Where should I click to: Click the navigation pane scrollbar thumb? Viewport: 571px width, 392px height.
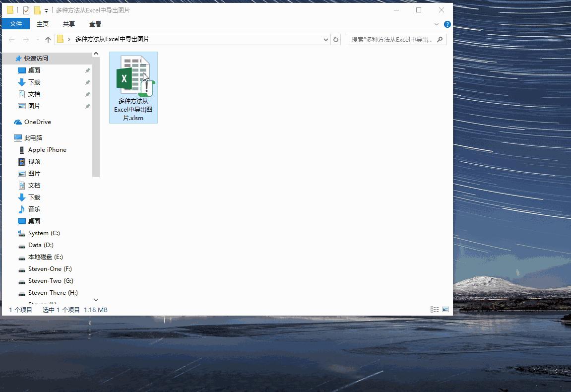pyautogui.click(x=96, y=117)
